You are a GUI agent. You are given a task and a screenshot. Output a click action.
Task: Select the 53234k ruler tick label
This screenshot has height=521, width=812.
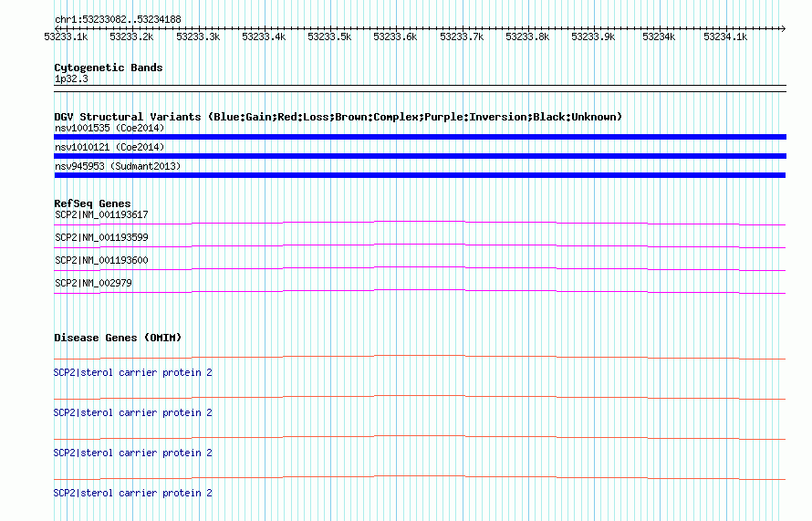659,36
